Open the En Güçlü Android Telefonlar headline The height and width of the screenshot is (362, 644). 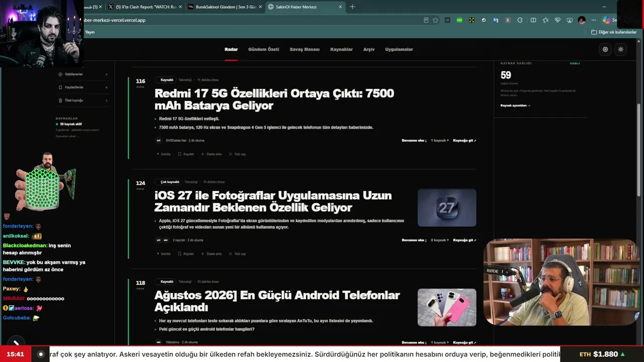point(277,301)
